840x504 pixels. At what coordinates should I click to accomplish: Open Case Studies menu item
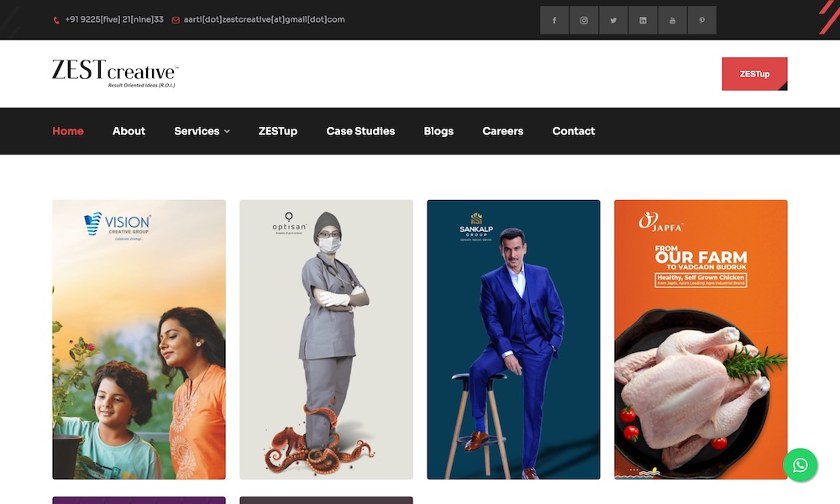pyautogui.click(x=360, y=131)
